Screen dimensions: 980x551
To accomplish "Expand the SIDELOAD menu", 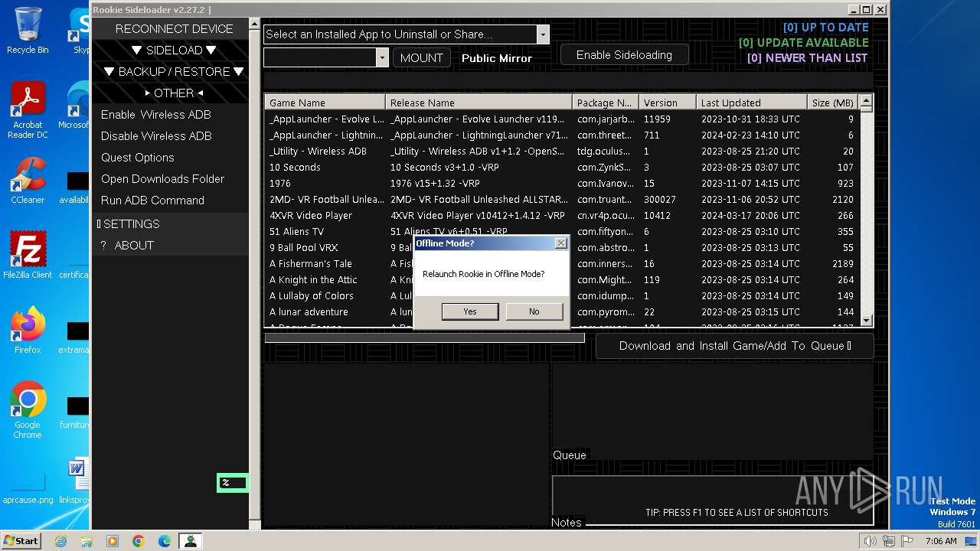I will (x=174, y=50).
